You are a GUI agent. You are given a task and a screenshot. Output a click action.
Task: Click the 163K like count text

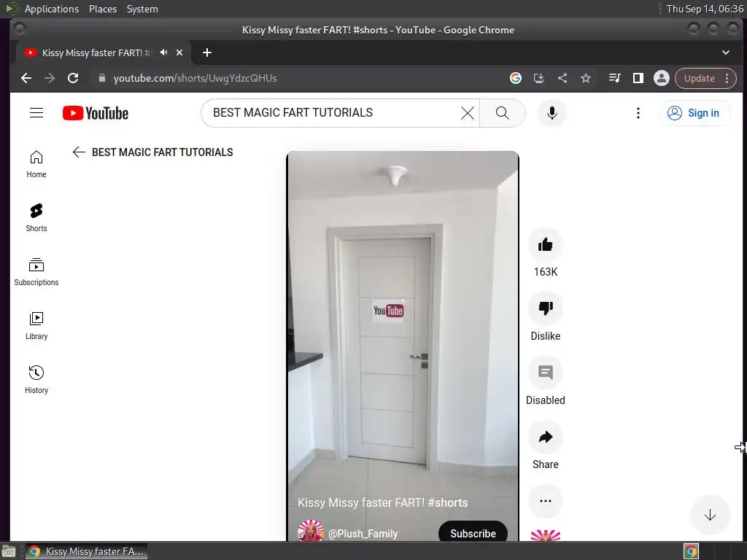point(546,272)
